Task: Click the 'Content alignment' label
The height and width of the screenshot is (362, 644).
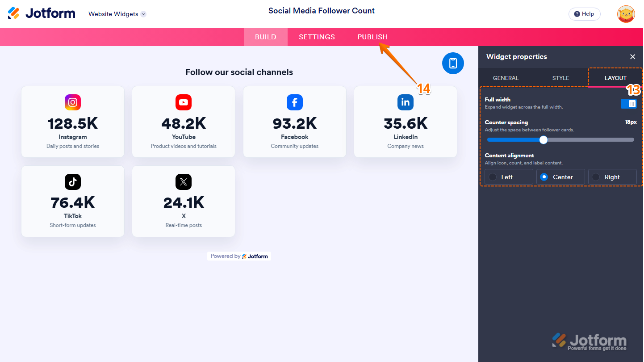Action: point(509,156)
